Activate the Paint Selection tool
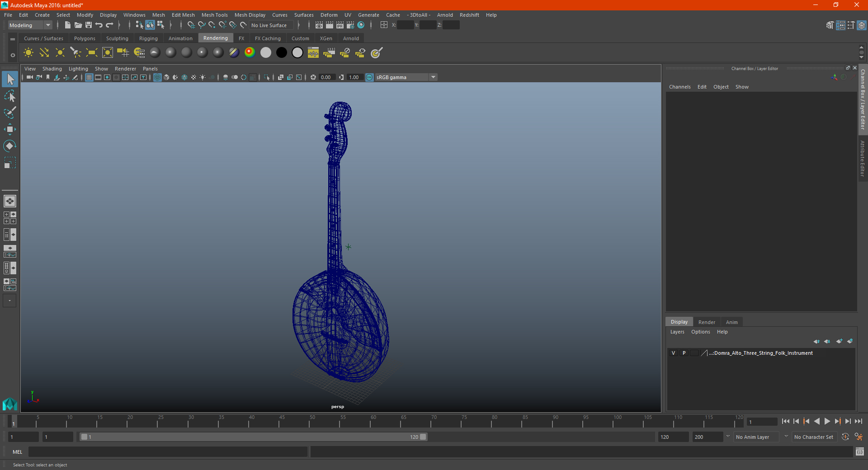 point(10,113)
